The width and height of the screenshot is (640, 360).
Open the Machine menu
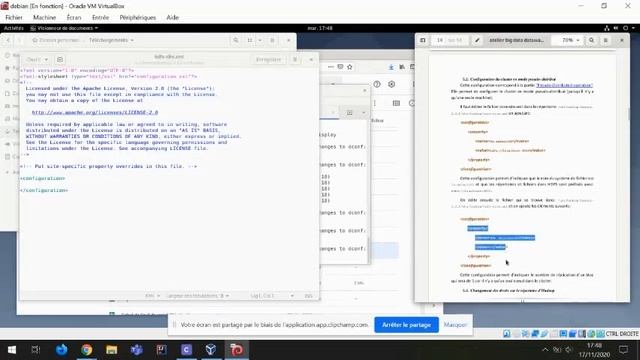[x=44, y=18]
